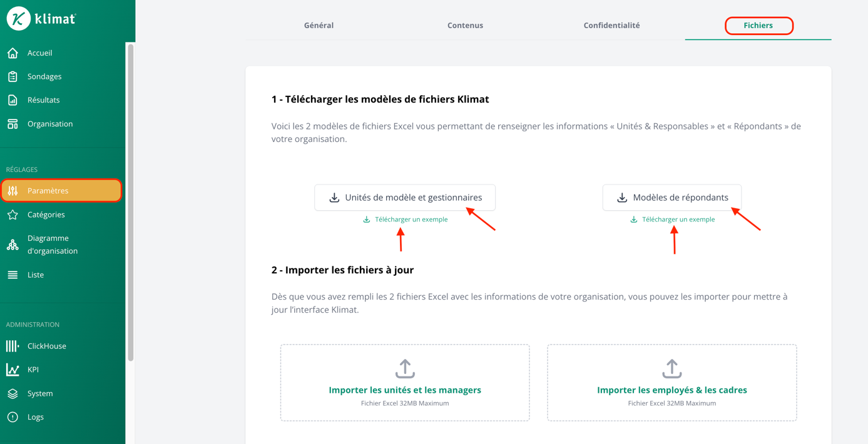Click the Importer les unités et les managers dropzone

(405, 383)
